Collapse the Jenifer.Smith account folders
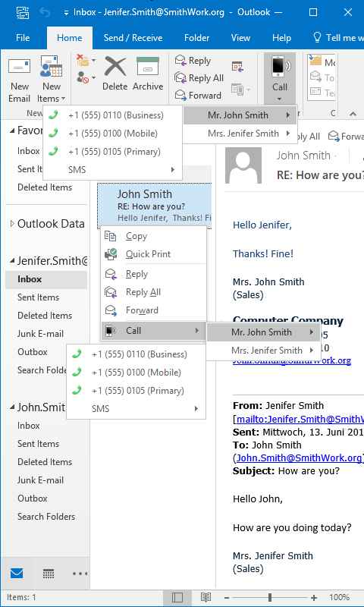The height and width of the screenshot is (607, 364). tap(12, 260)
